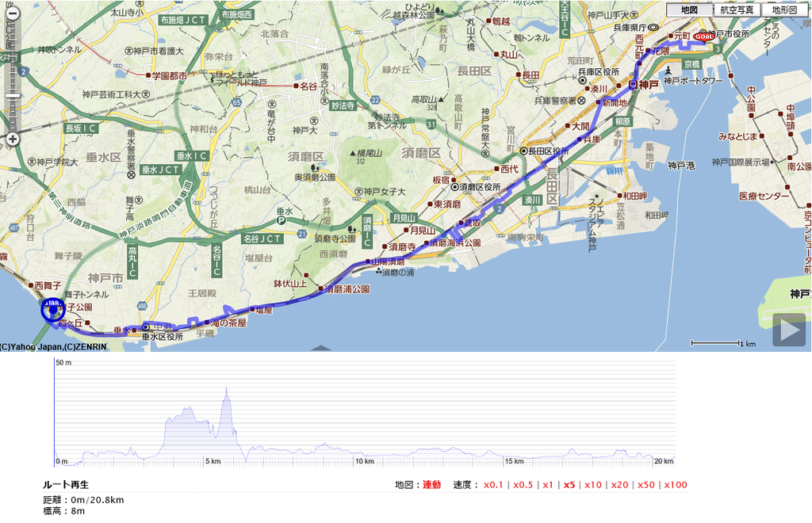Zoom in with the plus button
This screenshot has height=523, width=812.
[x=13, y=139]
